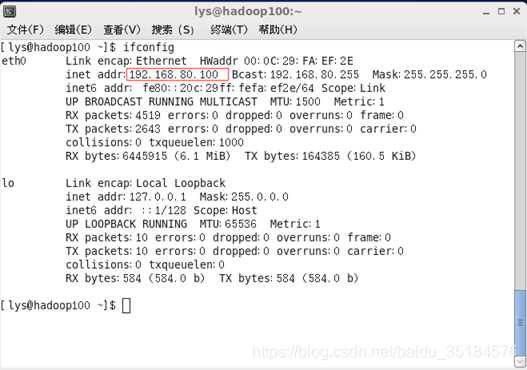Click the eth0 interface name
Screen dimensions: 527x370
coord(14,61)
